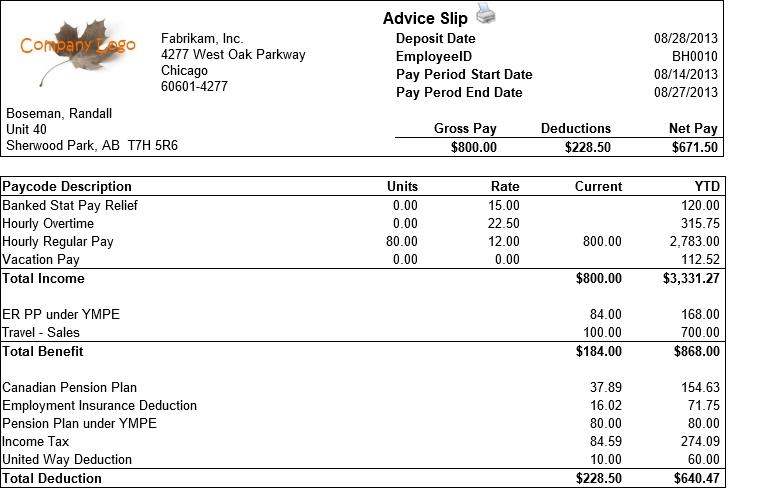Click the Advice Slip title
This screenshot has width=759, height=503.
tap(423, 19)
